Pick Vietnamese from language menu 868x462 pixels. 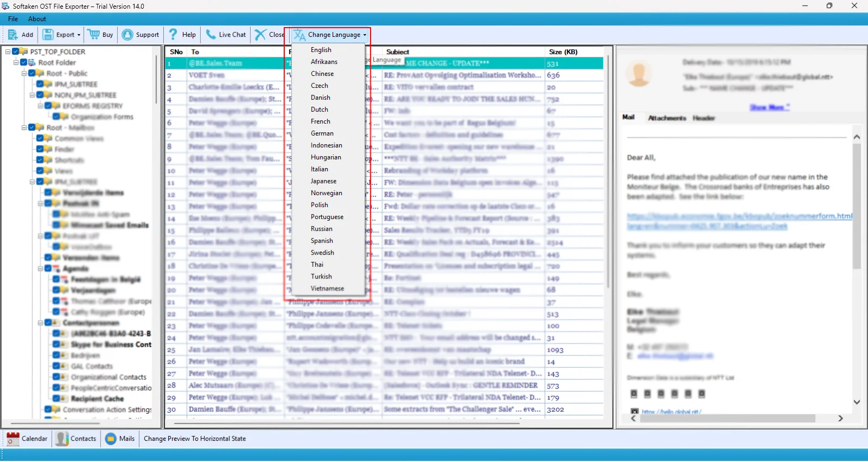coord(328,288)
